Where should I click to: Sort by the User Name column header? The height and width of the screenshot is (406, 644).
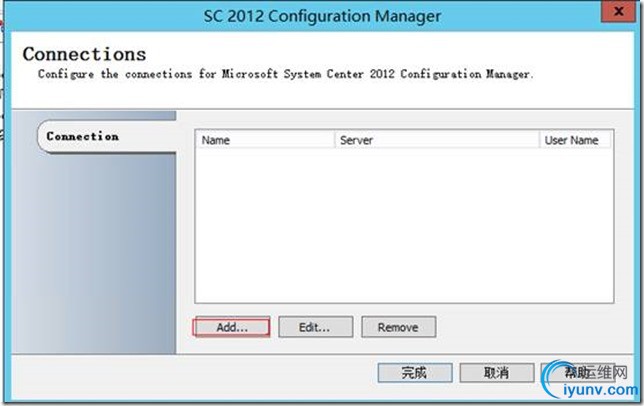tap(576, 140)
